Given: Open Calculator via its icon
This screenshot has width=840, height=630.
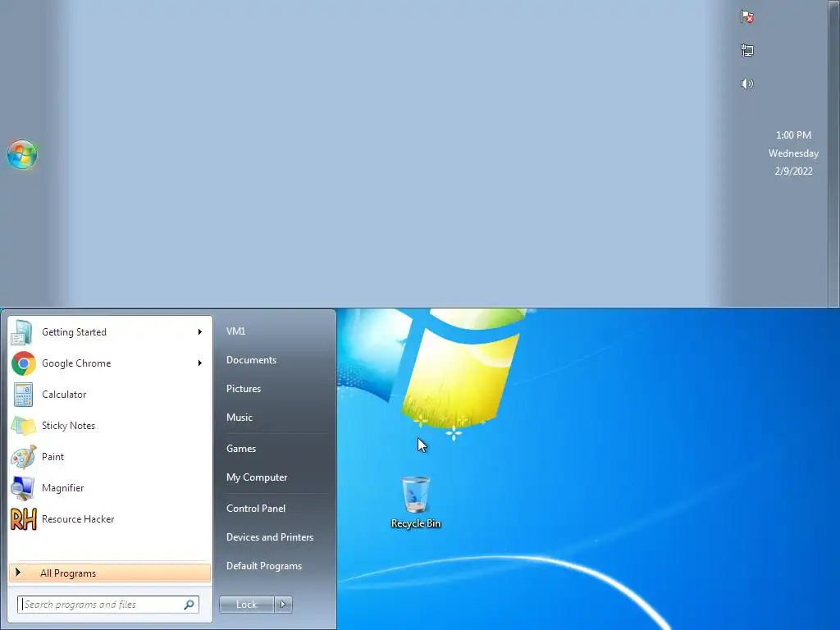Looking at the screenshot, I should pyautogui.click(x=24, y=395).
